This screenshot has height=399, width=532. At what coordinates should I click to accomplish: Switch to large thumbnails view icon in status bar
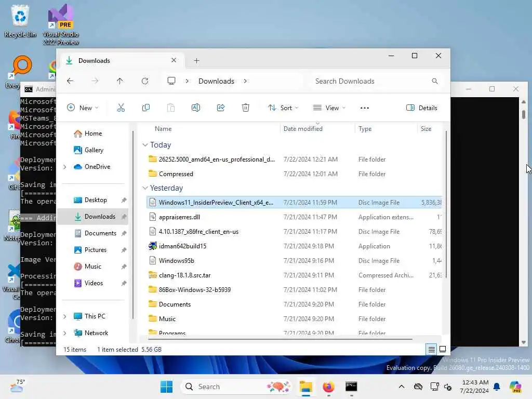(x=443, y=349)
